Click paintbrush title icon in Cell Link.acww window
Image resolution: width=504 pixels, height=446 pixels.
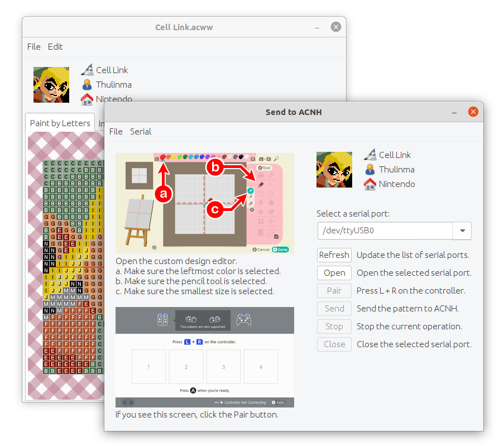(x=87, y=70)
